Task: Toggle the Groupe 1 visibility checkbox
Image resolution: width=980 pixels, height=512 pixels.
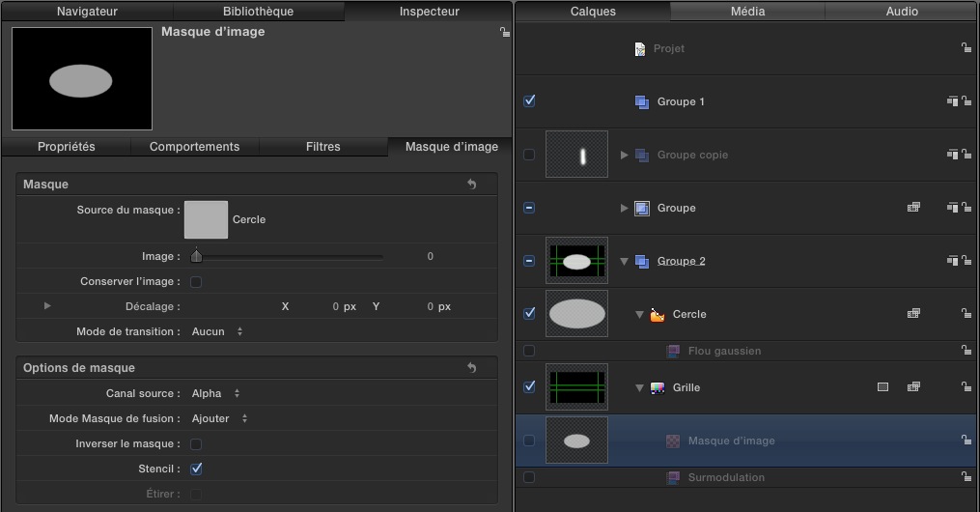Action: (x=529, y=100)
